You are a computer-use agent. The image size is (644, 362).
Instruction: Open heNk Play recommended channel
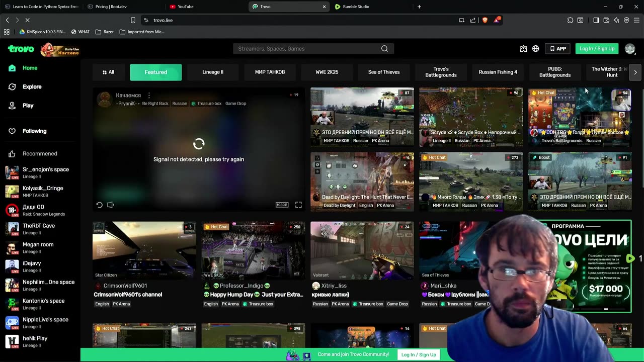click(40, 341)
